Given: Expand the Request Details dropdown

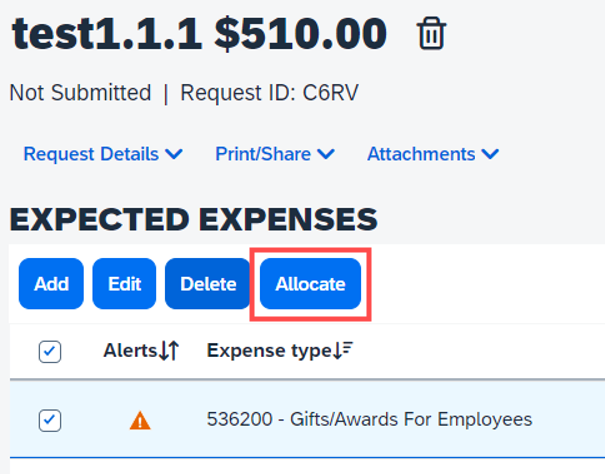Looking at the screenshot, I should tap(103, 154).
